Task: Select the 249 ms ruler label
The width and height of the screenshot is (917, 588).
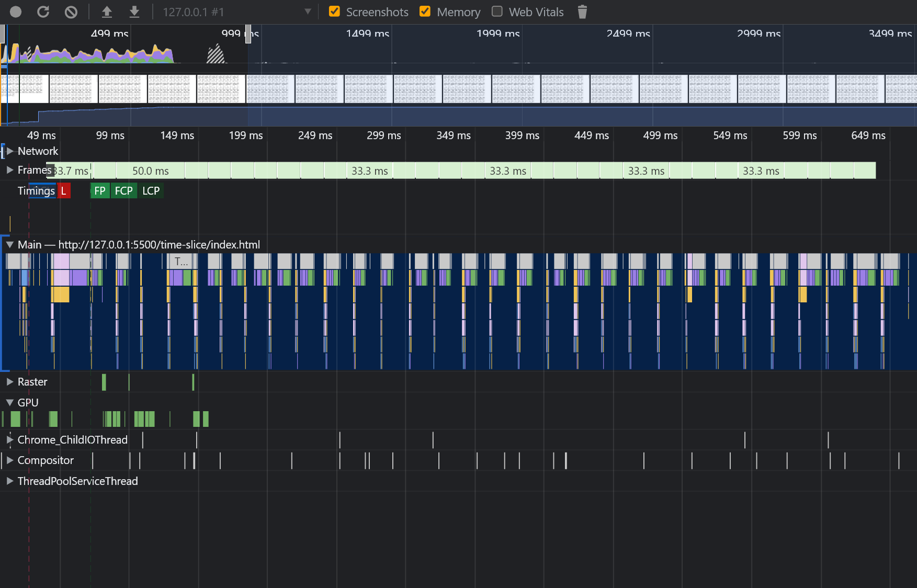Action: click(315, 135)
